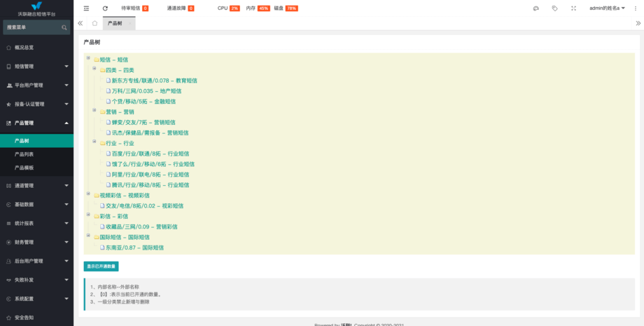Click the search magnifier icon in sidebar
The width and height of the screenshot is (644, 326).
click(x=64, y=27)
